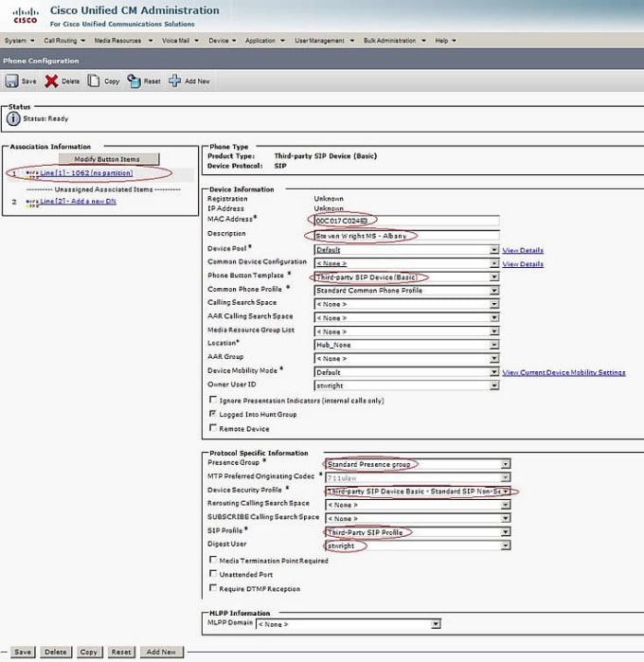Image resolution: width=644 pixels, height=662 pixels.
Task: Click the Save floppy disk icon in toolbar
Action: 11,81
